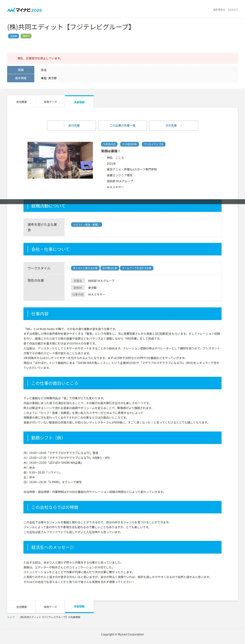Click the チームワークを活かす仕事 tag
Image resolution: width=245 pixels, height=644 pixels.
coord(137,268)
